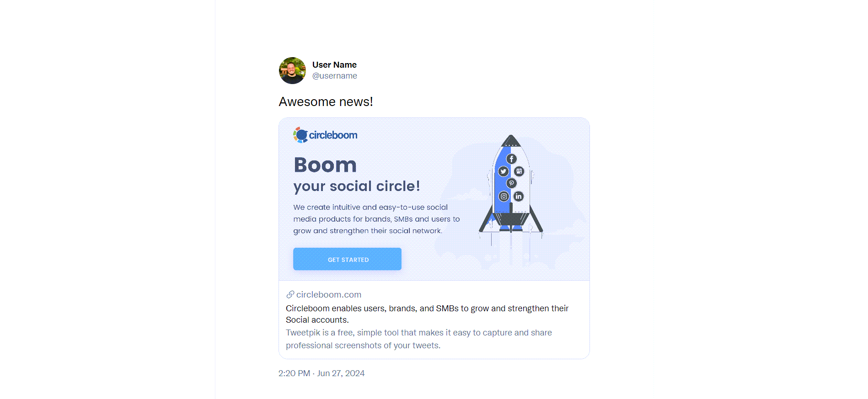The height and width of the screenshot is (399, 868).
Task: Select the LinkedIn icon on the rocket
Action: [519, 196]
